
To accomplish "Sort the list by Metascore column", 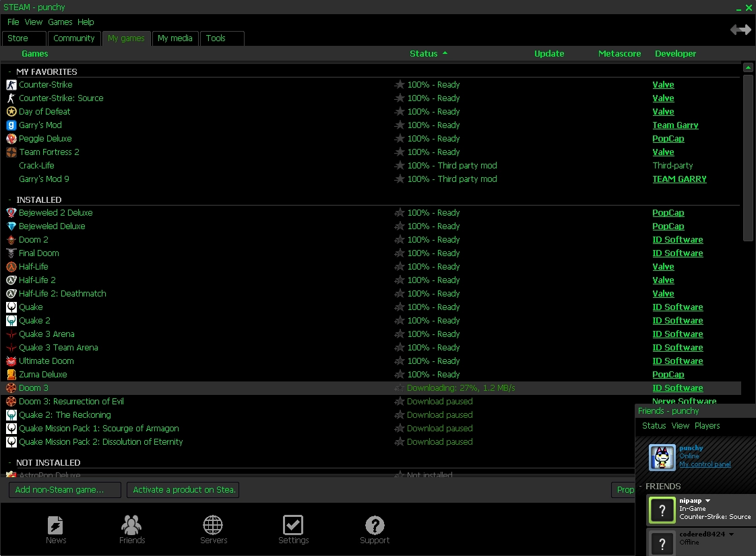I will click(x=619, y=53).
